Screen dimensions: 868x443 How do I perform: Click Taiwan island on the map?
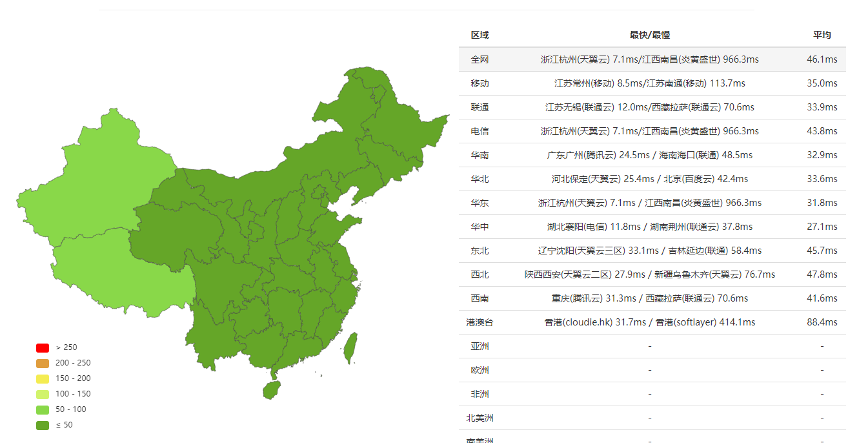(x=350, y=347)
